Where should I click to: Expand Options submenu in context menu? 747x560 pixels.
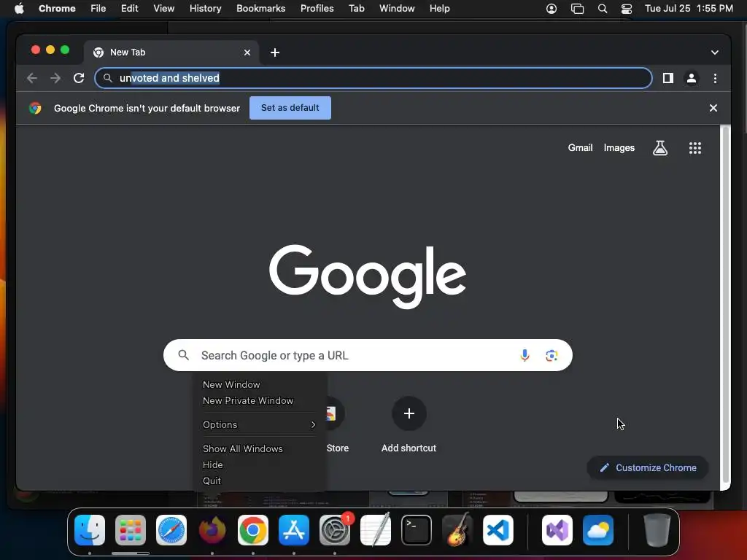point(260,425)
